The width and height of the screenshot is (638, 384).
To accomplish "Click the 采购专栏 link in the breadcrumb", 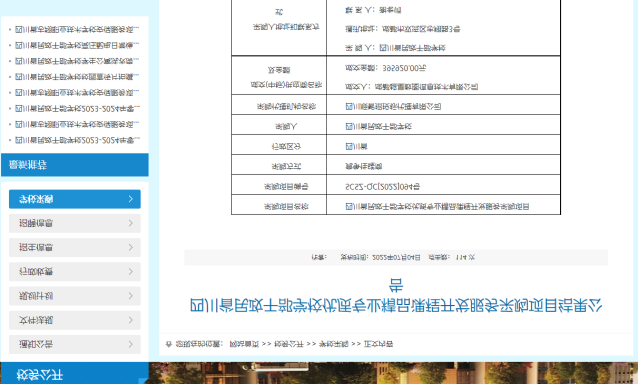I will (x=334, y=344).
